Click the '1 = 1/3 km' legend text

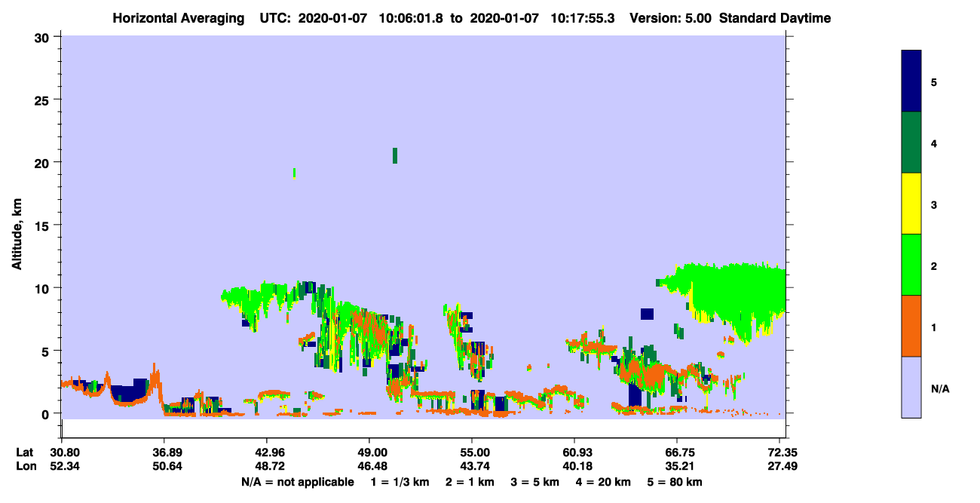[x=400, y=482]
